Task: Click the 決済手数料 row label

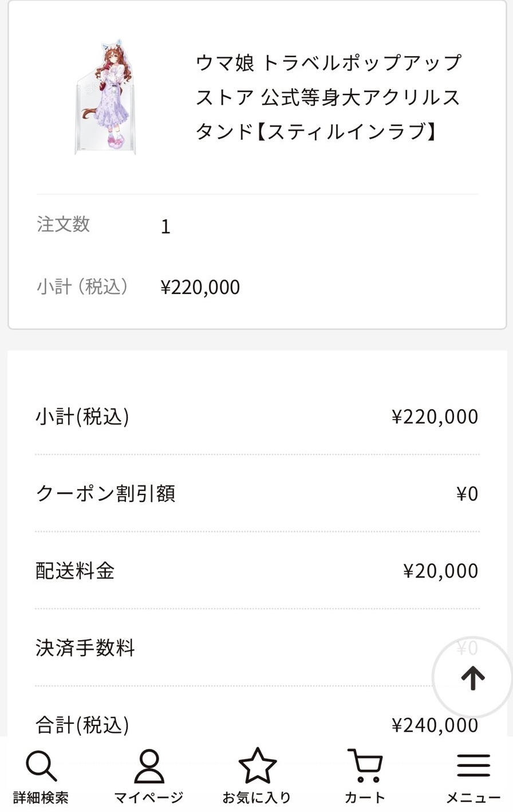Action: coord(85,648)
